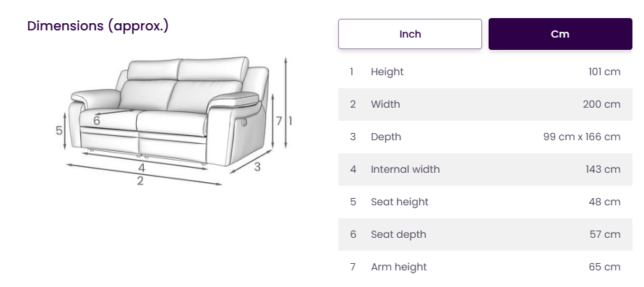Switch dimensions to Inch units
Viewport: 644px width, 287px height.
[410, 34]
